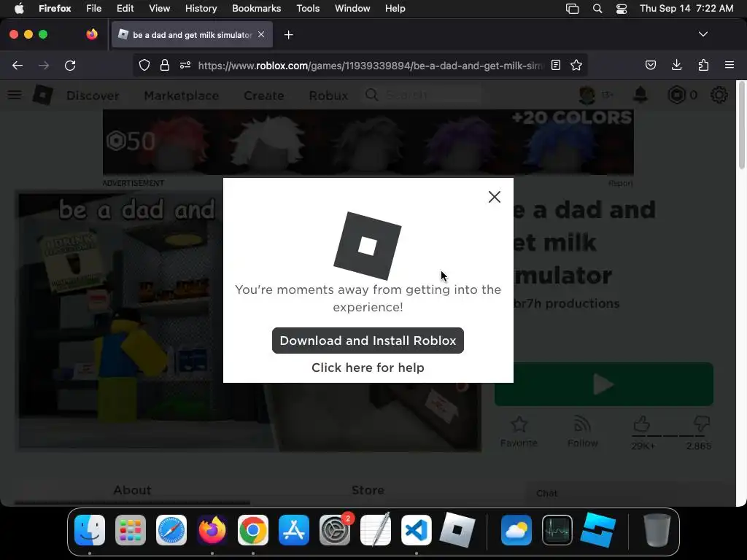The image size is (747, 560).
Task: Click the hair colors advertisement banner
Action: (368, 142)
